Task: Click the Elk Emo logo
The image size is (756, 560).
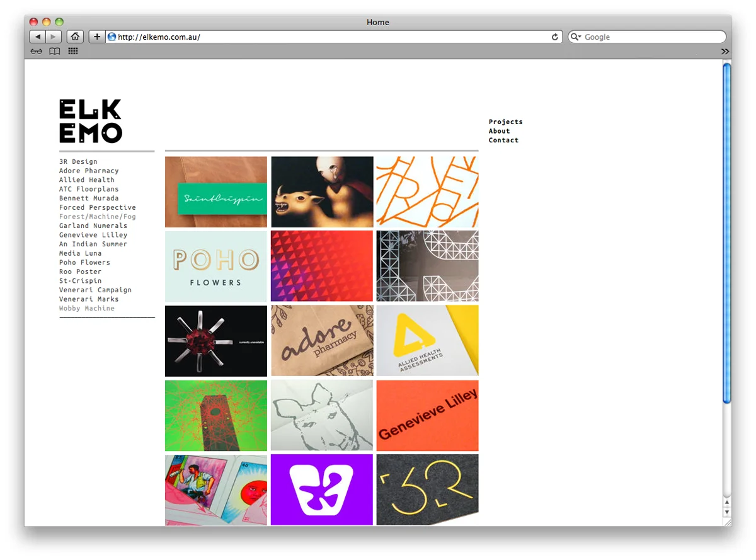Action: pos(91,121)
